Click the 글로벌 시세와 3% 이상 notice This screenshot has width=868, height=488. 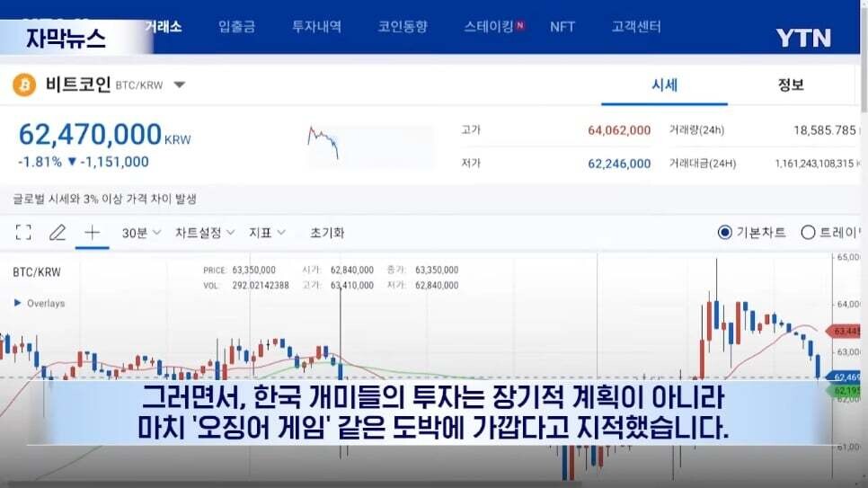pos(104,199)
